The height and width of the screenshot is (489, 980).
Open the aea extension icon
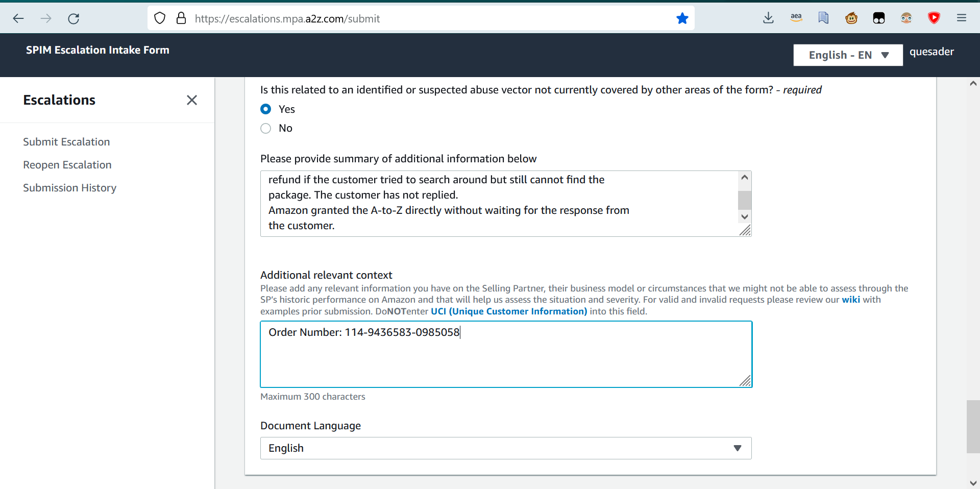(796, 18)
